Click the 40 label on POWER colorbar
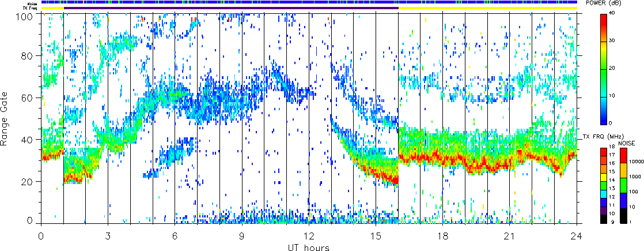The image size is (644, 251). click(612, 14)
